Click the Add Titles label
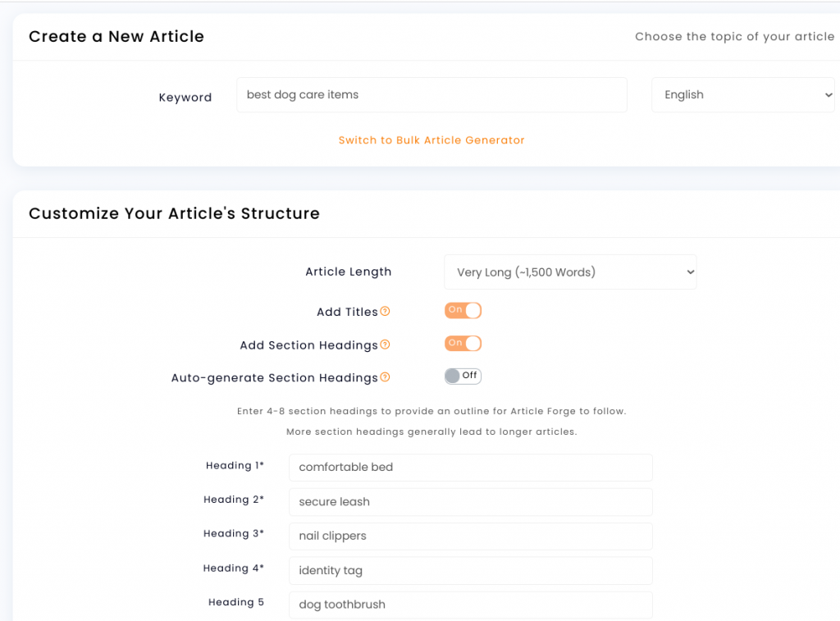840x621 pixels. [x=347, y=312]
